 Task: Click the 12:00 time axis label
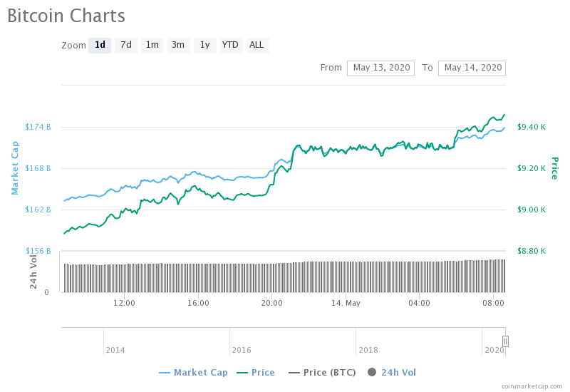124,304
